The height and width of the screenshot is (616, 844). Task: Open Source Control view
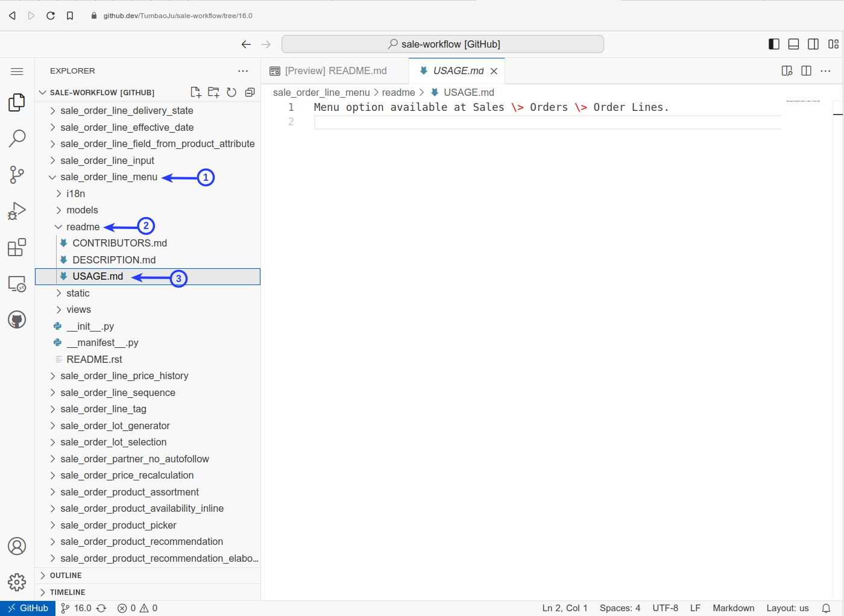[x=17, y=175]
